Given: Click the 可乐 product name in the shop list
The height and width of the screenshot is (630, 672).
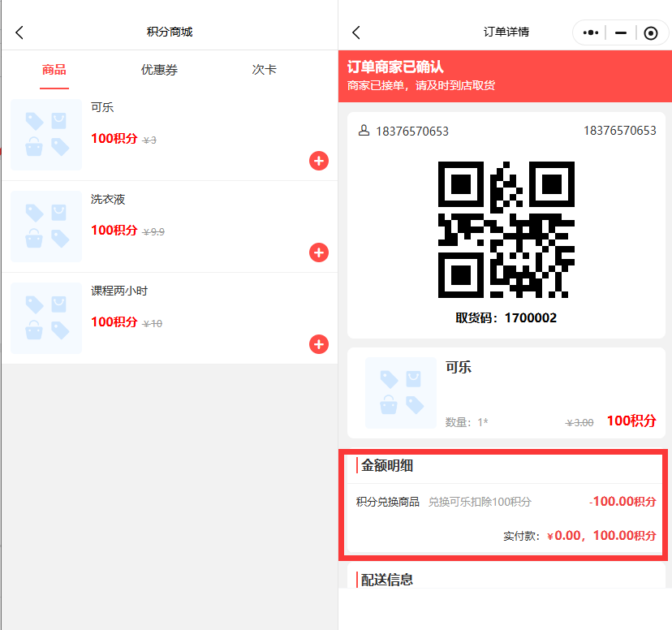Looking at the screenshot, I should pyautogui.click(x=102, y=107).
